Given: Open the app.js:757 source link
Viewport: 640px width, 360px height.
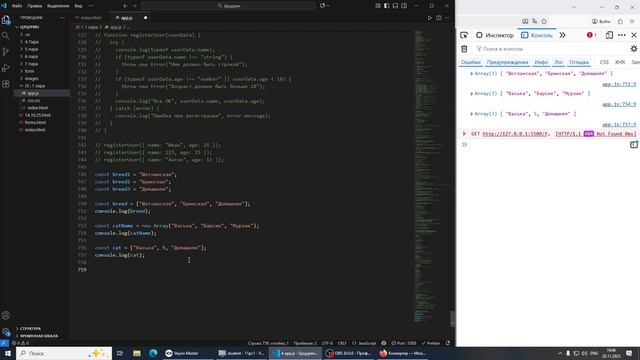Looking at the screenshot, I should pos(619,124).
